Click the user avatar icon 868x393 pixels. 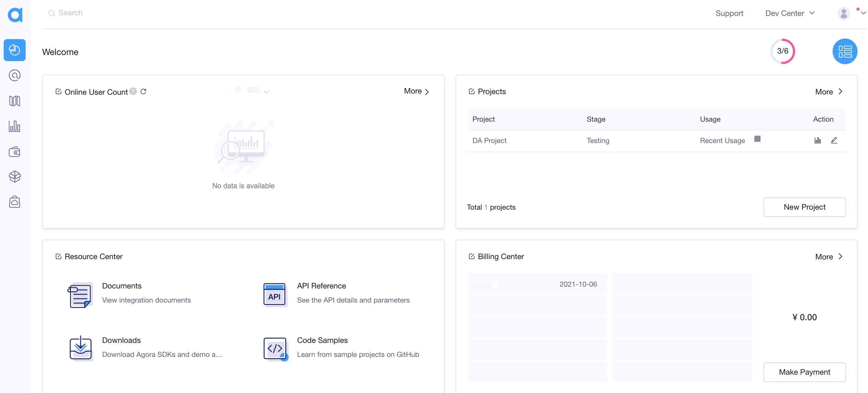tap(843, 13)
